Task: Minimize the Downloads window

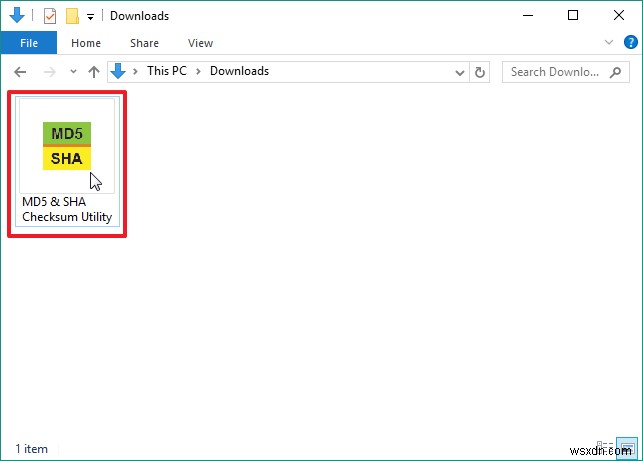Action: pos(528,16)
